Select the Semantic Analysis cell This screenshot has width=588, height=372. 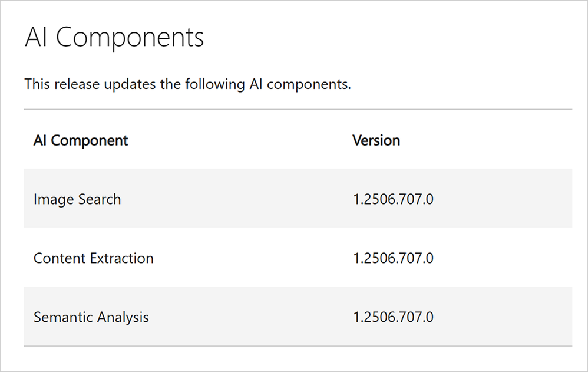91,317
